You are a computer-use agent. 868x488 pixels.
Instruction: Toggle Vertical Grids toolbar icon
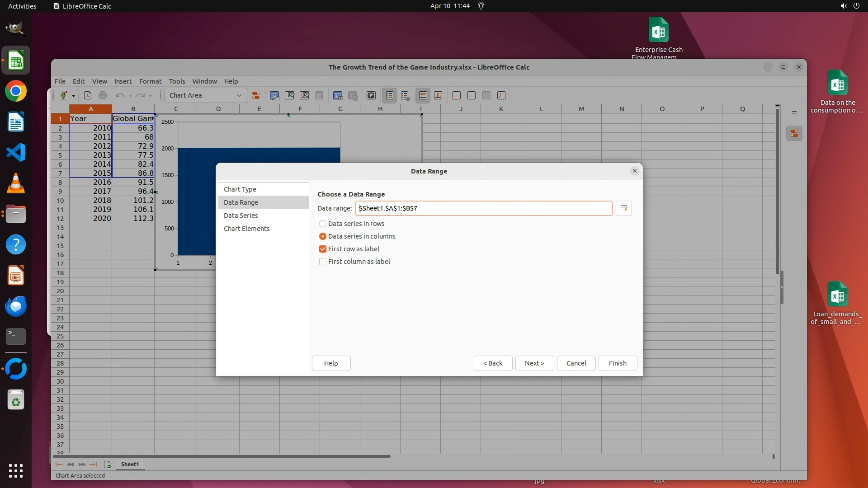(x=438, y=95)
